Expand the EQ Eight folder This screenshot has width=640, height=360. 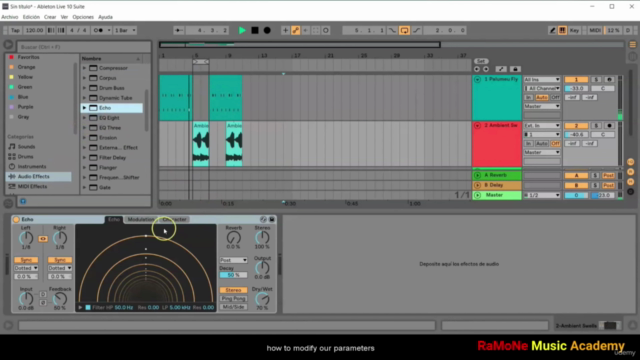pyautogui.click(x=84, y=118)
